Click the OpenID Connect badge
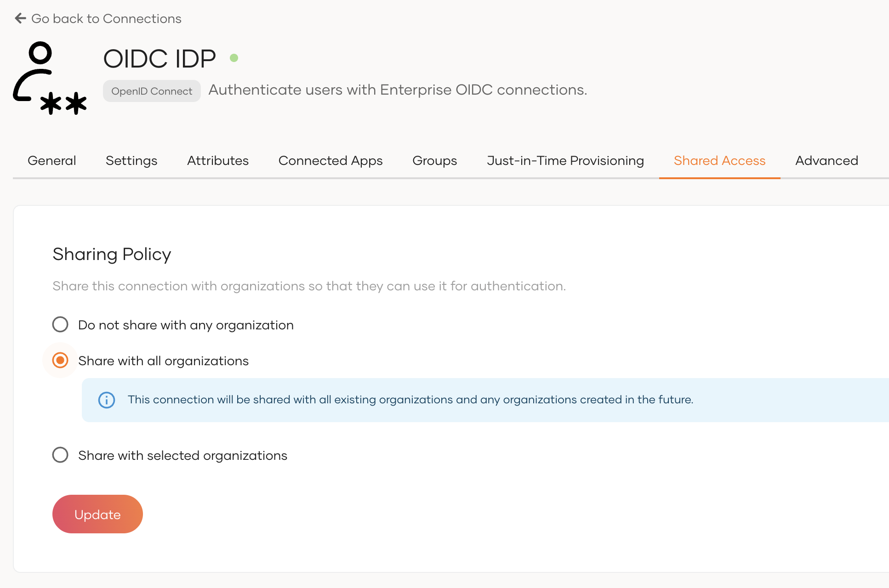This screenshot has height=588, width=889. point(152,91)
